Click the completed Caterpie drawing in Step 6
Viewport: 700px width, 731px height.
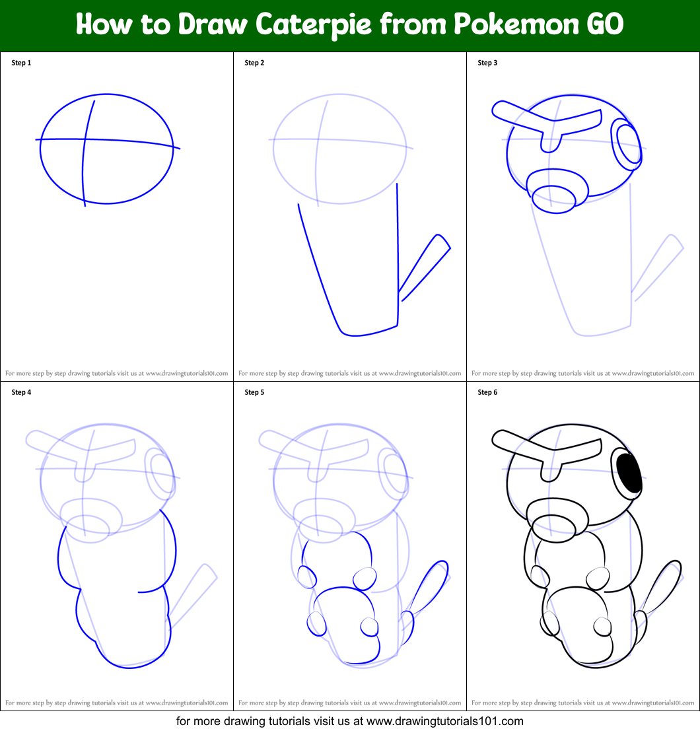point(581,541)
